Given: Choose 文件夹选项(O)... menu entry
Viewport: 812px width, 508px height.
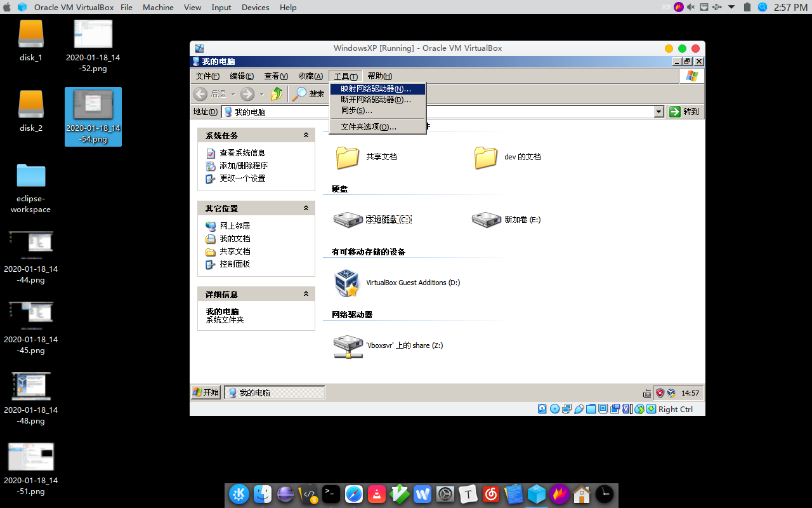Looking at the screenshot, I should [377, 127].
